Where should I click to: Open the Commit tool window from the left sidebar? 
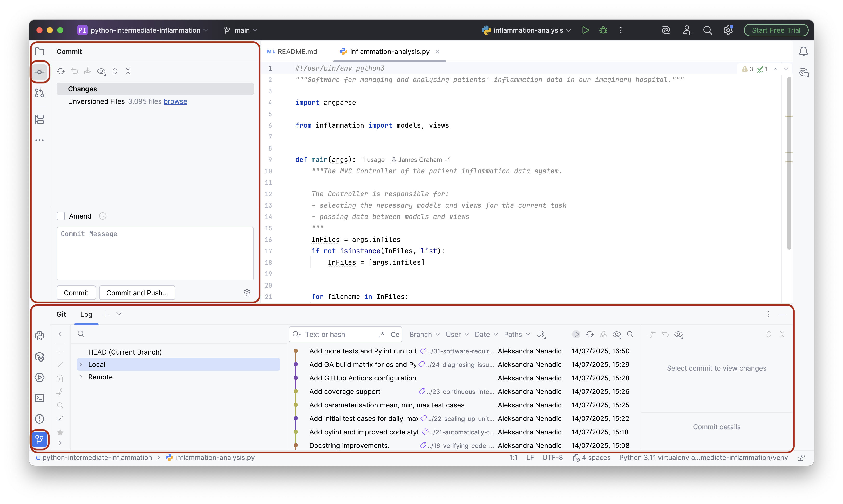tap(40, 72)
